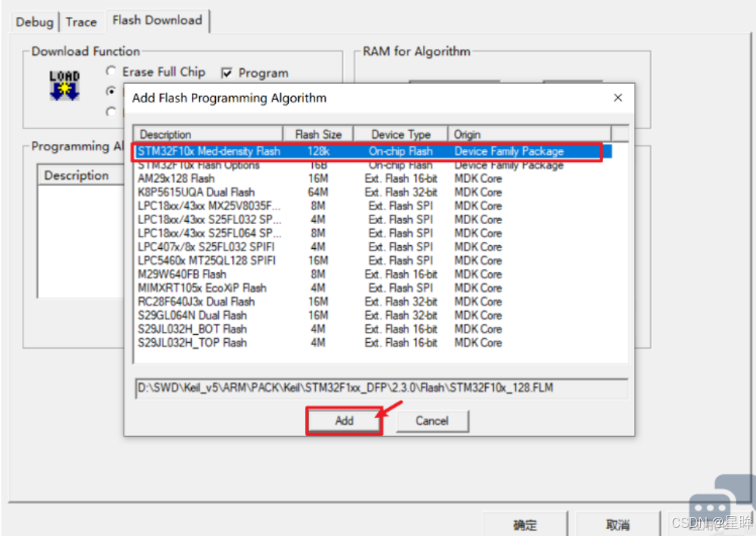Viewport: 756px width, 536px height.
Task: Select the S29JL032H_TOP Flash row
Action: [x=374, y=343]
